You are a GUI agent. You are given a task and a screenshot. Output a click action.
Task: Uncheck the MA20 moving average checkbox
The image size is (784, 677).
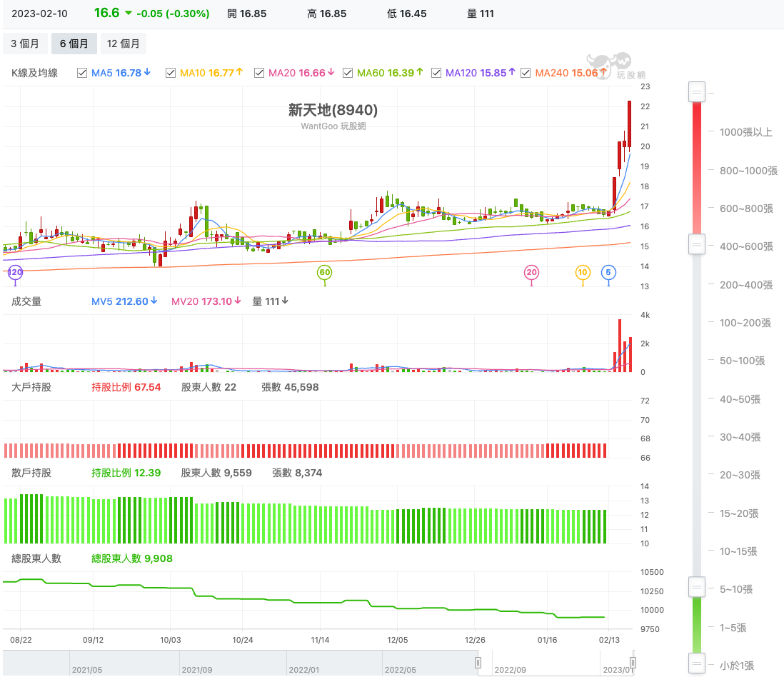click(259, 73)
